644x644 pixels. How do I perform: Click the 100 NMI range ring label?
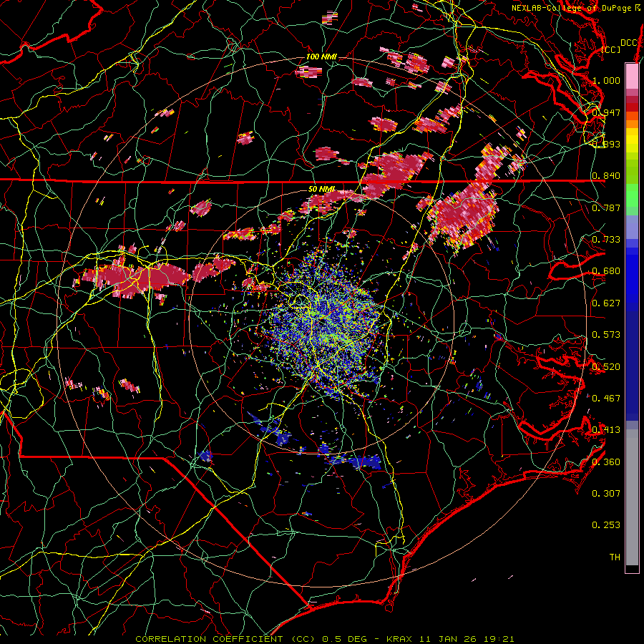[321, 57]
